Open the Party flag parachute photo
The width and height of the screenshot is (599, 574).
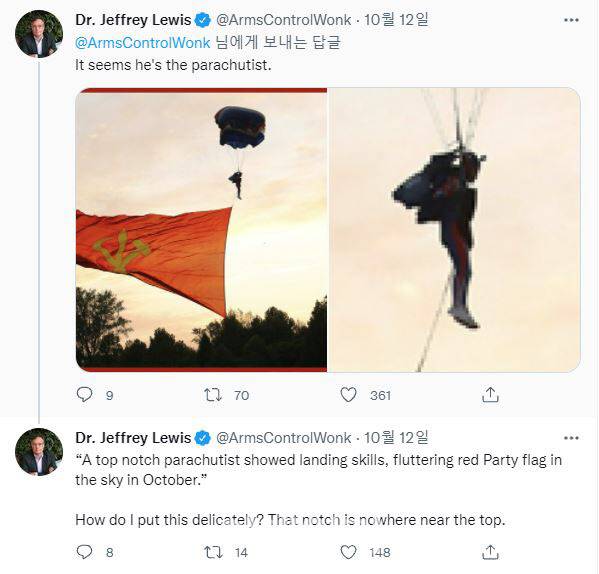(201, 230)
